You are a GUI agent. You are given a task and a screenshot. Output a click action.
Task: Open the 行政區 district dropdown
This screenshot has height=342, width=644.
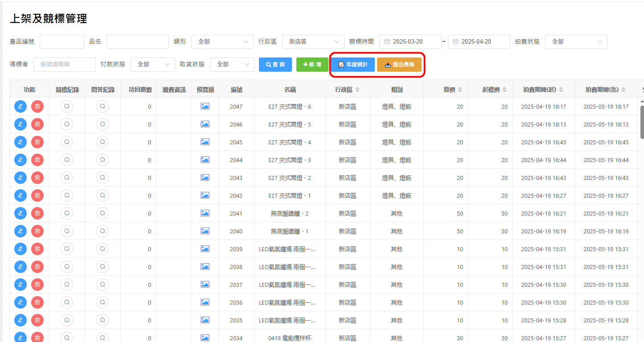point(313,41)
